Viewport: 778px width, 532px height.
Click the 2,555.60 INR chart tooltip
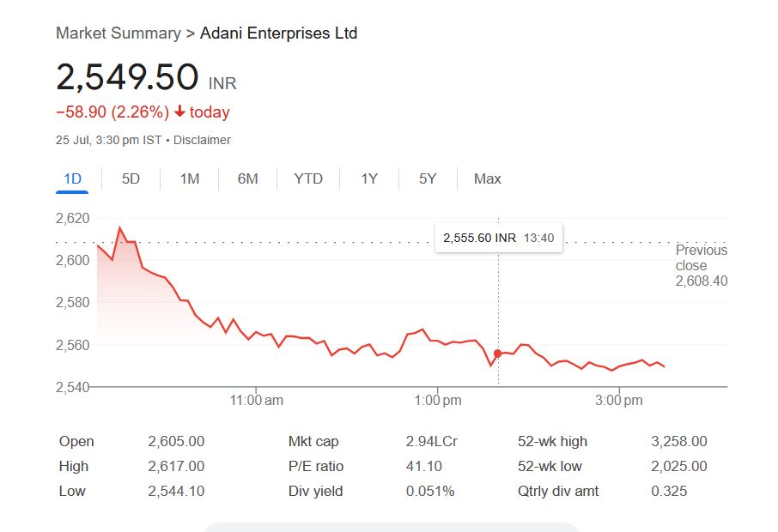[499, 238]
